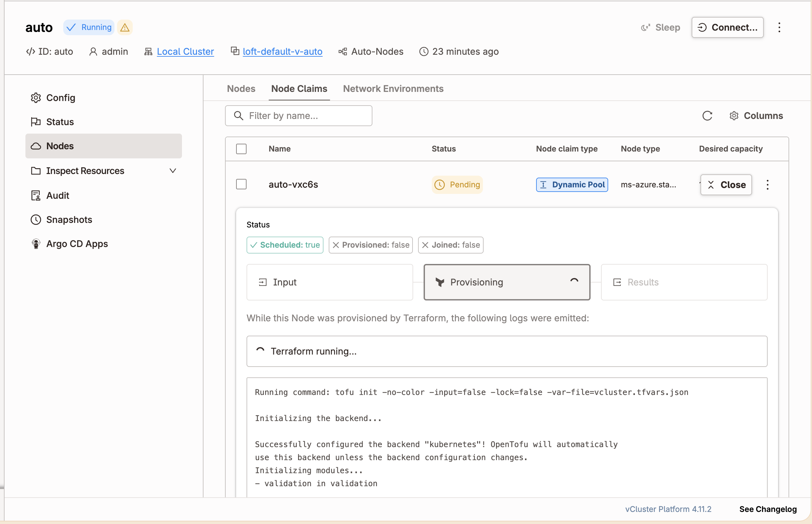The height and width of the screenshot is (524, 812).
Task: Toggle the select-all checkbox in table header
Action: click(241, 149)
